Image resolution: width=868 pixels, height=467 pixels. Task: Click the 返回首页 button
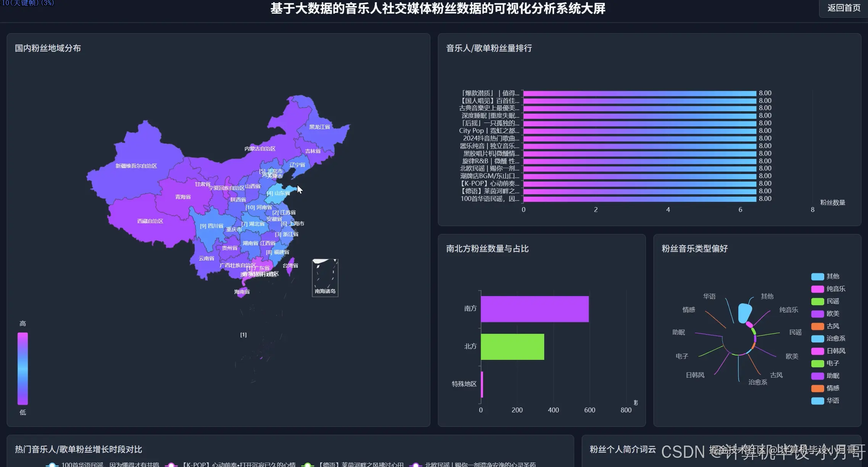[x=843, y=7]
